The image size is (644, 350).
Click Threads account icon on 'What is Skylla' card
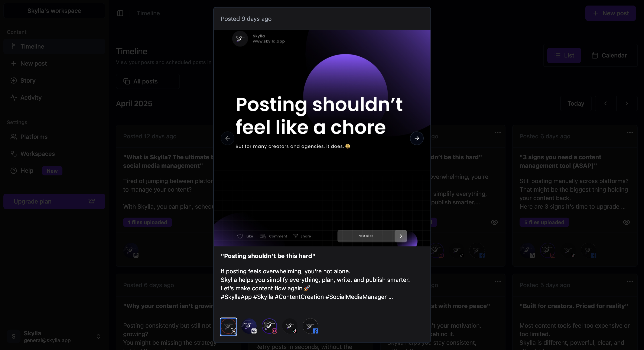tap(131, 251)
